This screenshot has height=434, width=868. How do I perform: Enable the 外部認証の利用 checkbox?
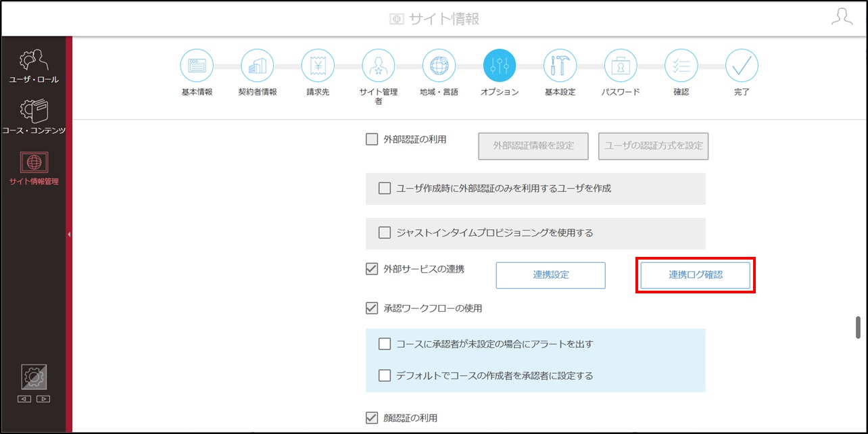[x=372, y=139]
